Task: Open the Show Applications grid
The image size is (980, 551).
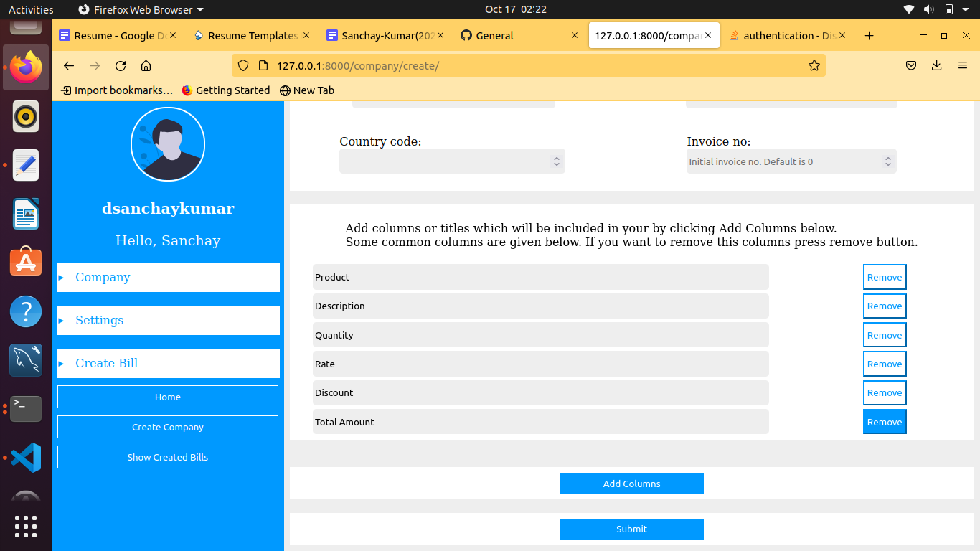Action: click(x=25, y=527)
